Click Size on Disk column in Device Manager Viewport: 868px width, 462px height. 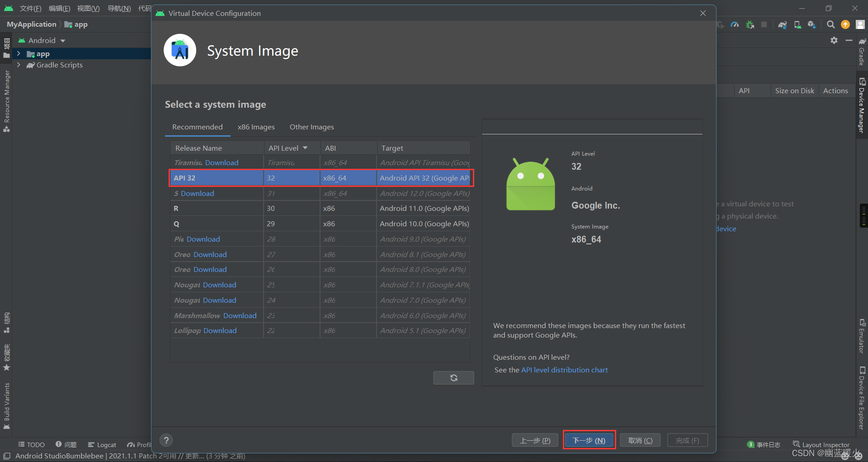pyautogui.click(x=794, y=90)
